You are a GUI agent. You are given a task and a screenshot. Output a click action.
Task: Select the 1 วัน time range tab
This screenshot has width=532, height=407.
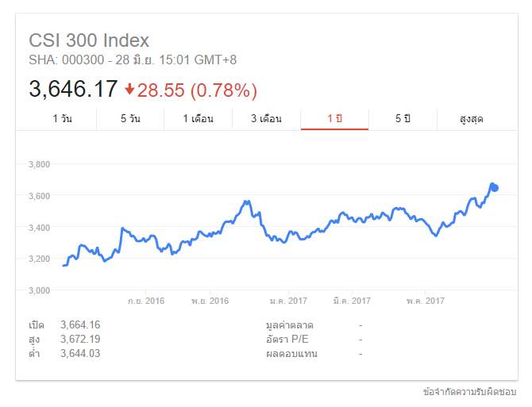point(63,119)
